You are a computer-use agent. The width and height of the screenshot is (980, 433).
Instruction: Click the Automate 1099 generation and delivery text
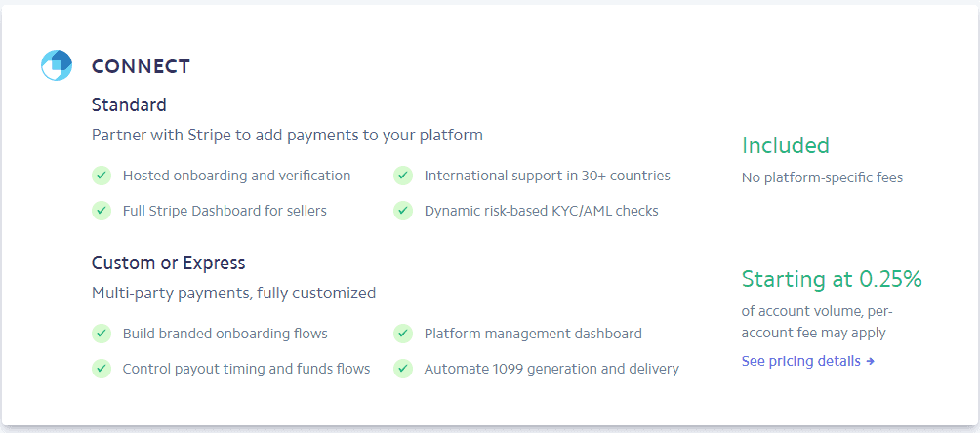point(551,369)
